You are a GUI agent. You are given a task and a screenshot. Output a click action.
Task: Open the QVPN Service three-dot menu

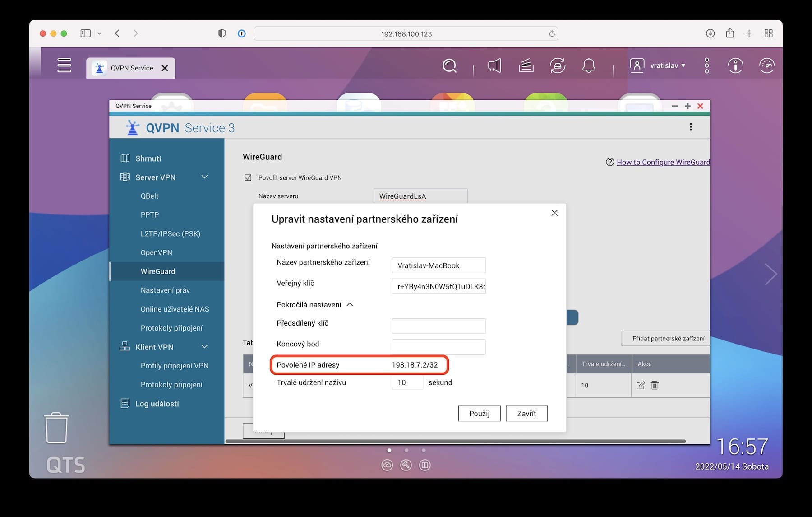coord(691,127)
